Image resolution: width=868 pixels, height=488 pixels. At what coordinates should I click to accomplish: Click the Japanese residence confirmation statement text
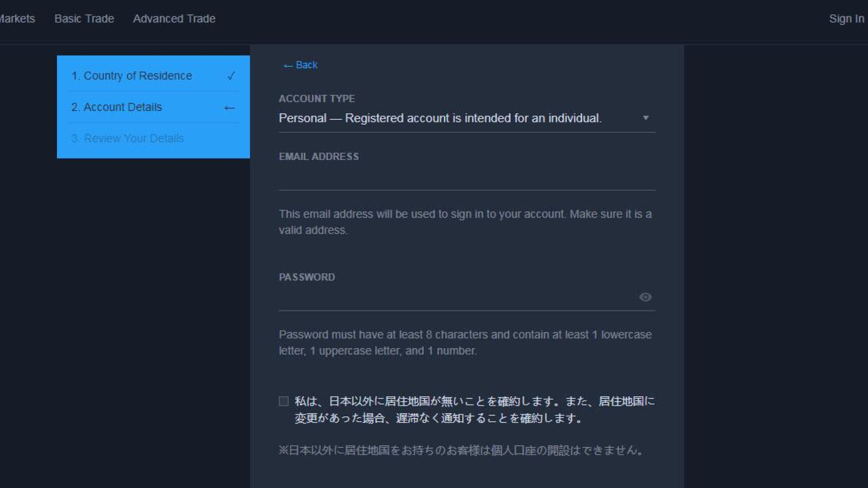[x=475, y=410]
